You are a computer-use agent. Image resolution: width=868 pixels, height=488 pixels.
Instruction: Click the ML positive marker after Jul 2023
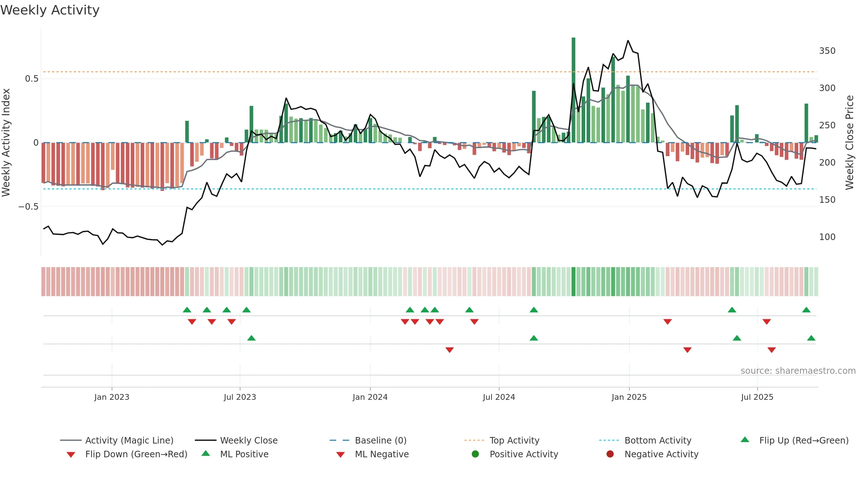[251, 338]
